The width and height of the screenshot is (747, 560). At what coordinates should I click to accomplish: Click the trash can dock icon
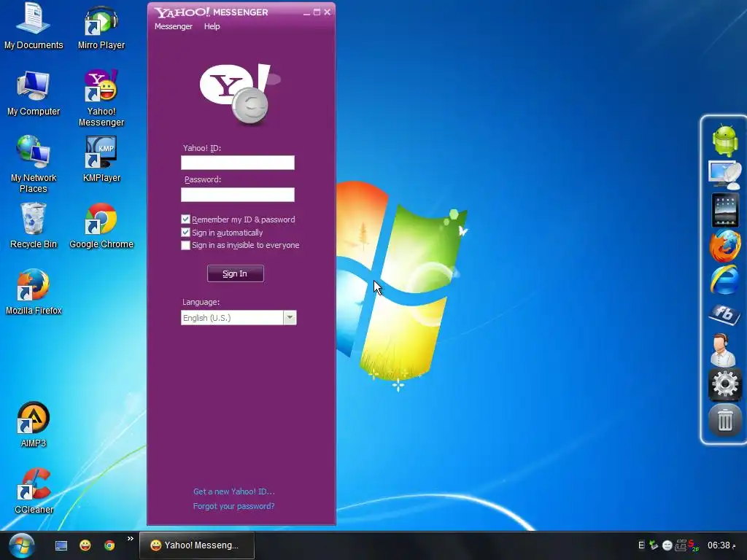(x=724, y=420)
